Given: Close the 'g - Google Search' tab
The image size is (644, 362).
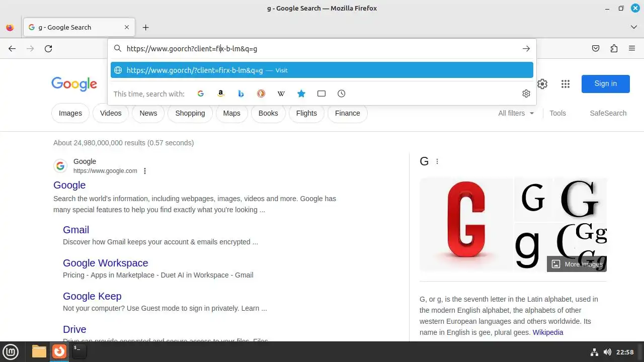Looking at the screenshot, I should click(127, 28).
